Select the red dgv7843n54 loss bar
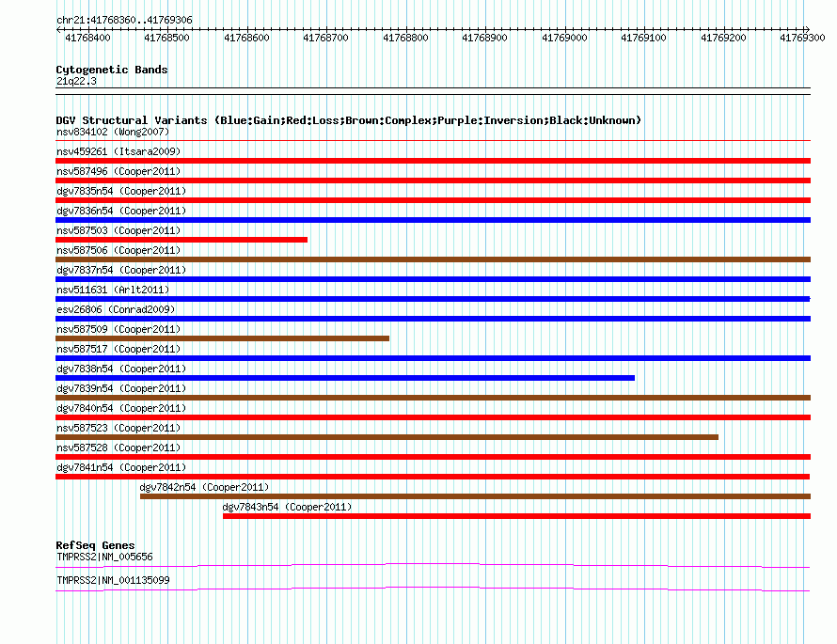This screenshot has width=837, height=644. [516, 516]
